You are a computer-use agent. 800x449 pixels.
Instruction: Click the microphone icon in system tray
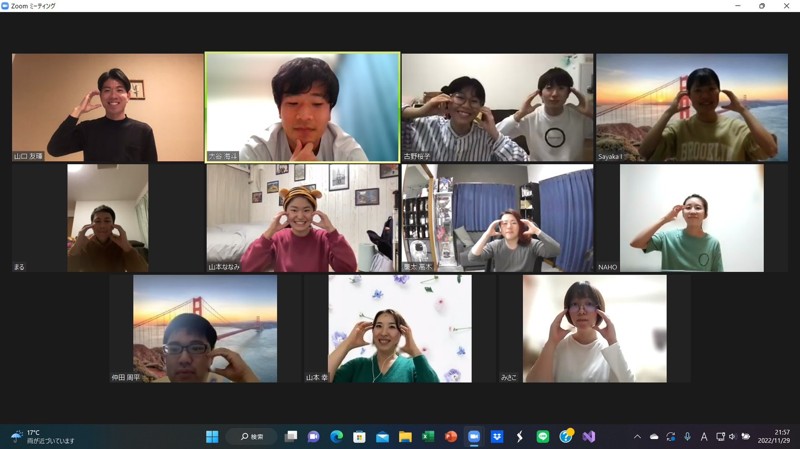tap(687, 437)
